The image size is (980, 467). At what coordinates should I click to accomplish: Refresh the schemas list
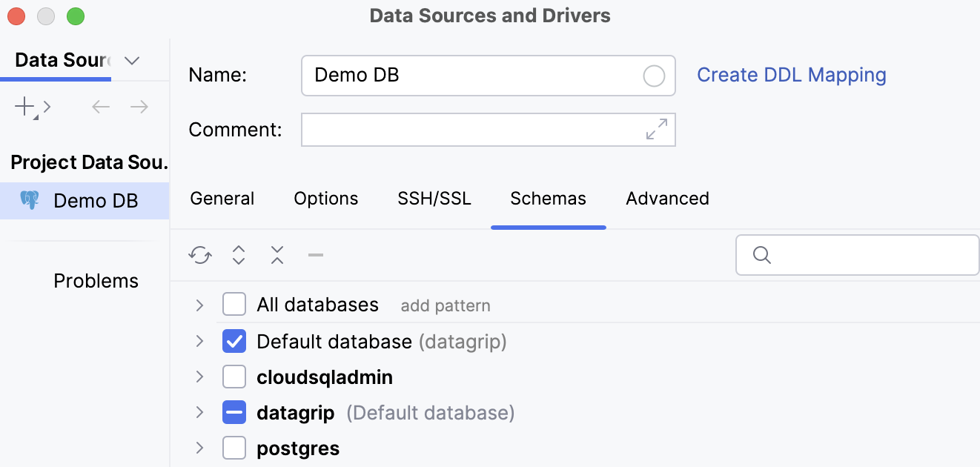199,254
